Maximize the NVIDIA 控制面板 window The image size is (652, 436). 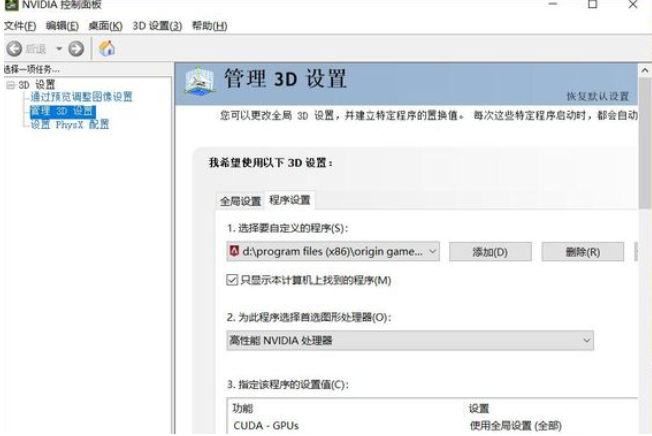(593, 5)
